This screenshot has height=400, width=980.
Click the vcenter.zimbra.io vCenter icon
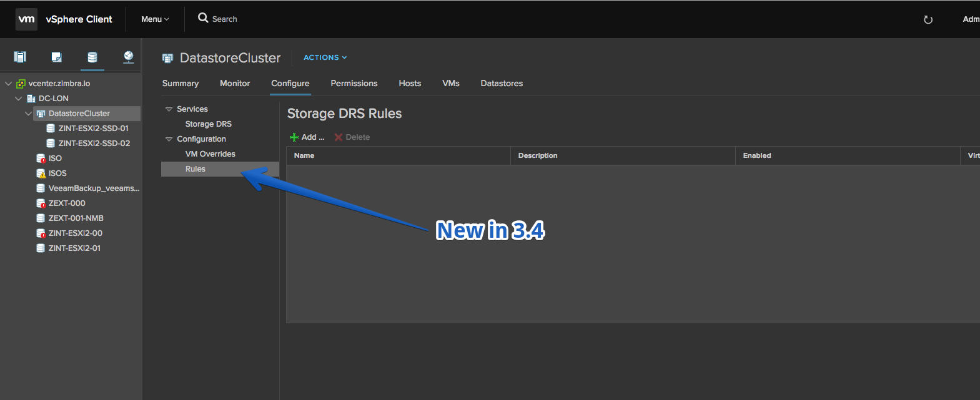21,84
